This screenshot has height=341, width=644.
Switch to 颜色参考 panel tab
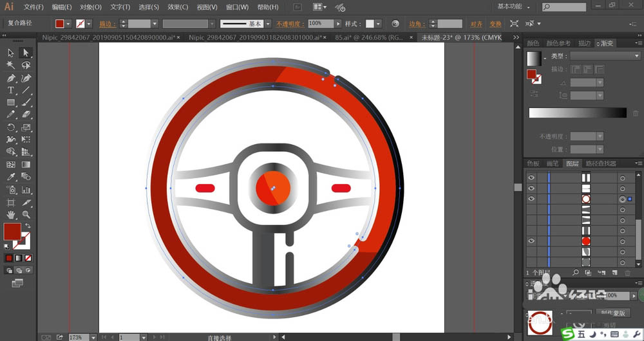[x=558, y=43]
